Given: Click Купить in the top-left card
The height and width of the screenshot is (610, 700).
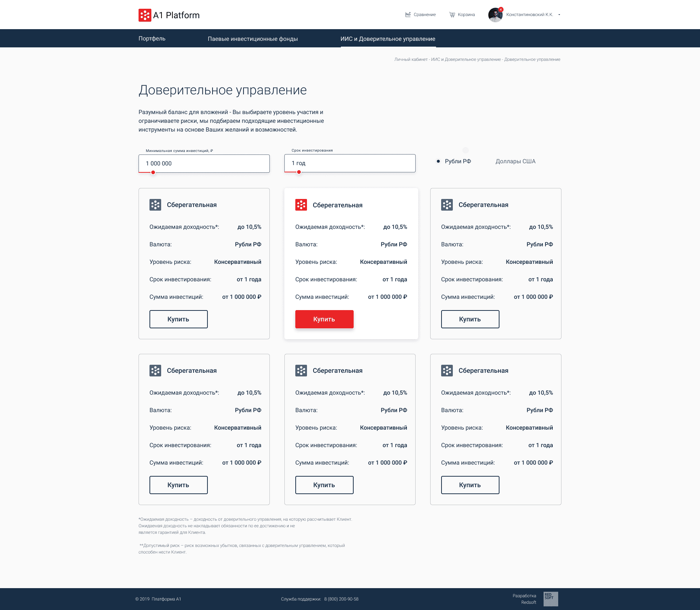Looking at the screenshot, I should pyautogui.click(x=179, y=319).
